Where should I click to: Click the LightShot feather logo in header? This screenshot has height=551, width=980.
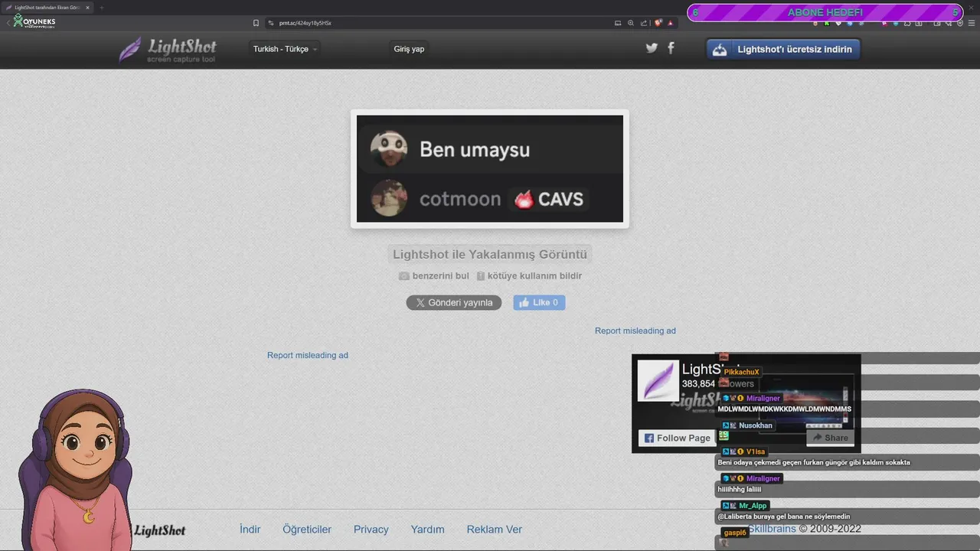167,49
